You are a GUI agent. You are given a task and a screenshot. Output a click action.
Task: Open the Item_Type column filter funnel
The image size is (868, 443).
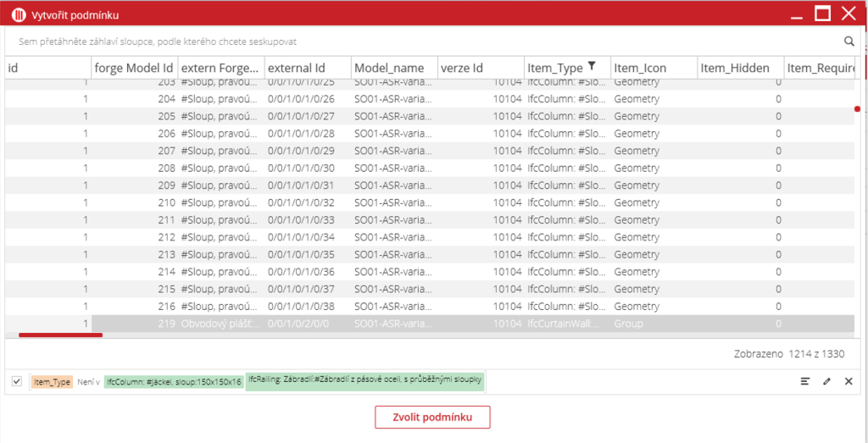coord(592,67)
